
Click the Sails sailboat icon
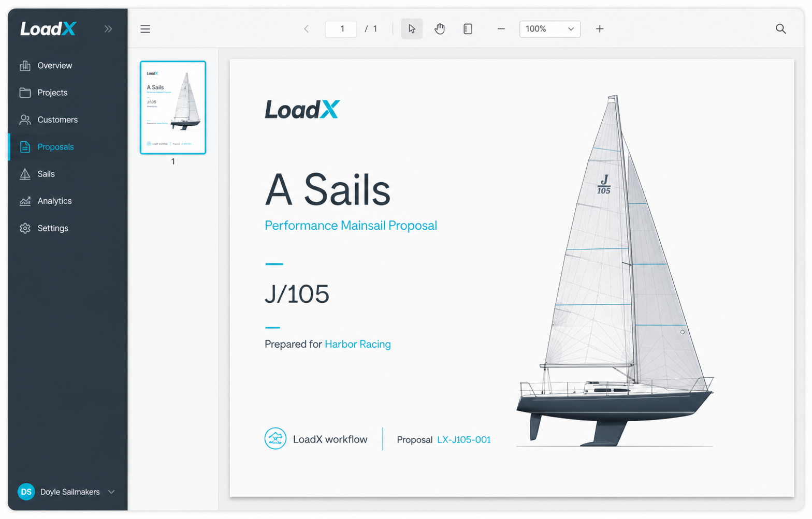tap(25, 174)
